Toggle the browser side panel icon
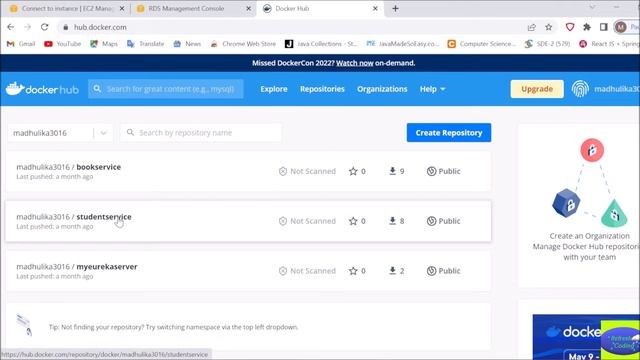The image size is (640, 360). [x=604, y=27]
